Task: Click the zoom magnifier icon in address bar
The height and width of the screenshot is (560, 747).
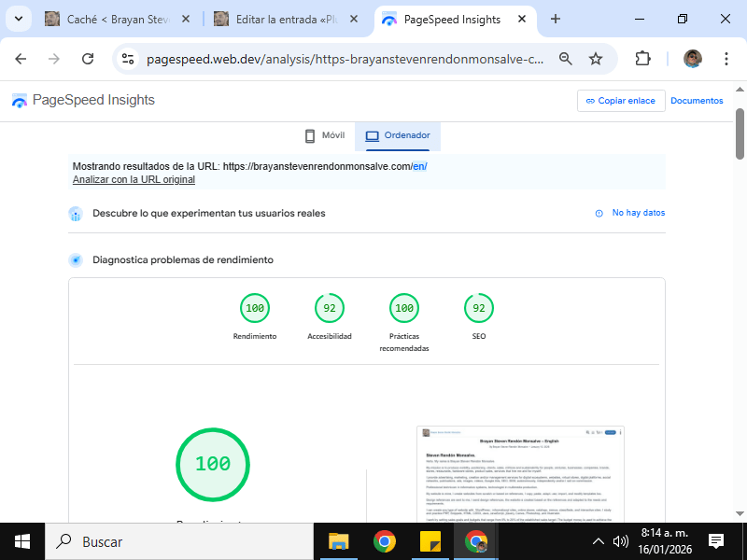Action: point(565,59)
